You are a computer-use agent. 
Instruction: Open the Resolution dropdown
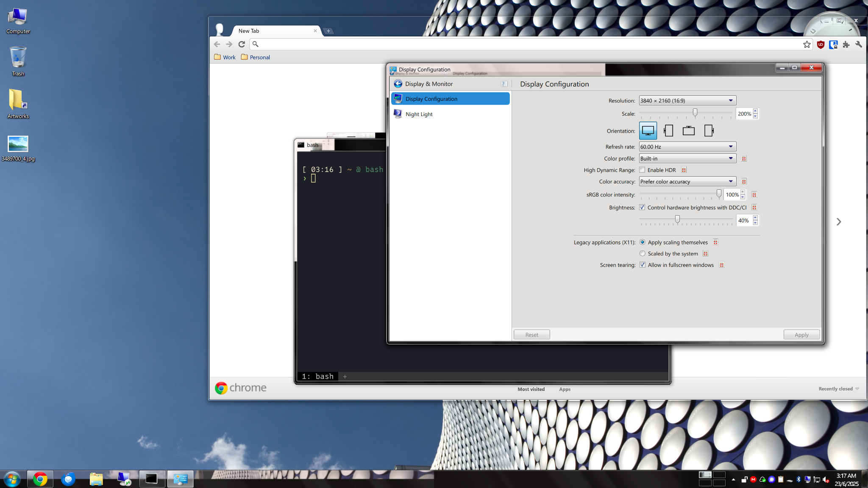pos(687,100)
